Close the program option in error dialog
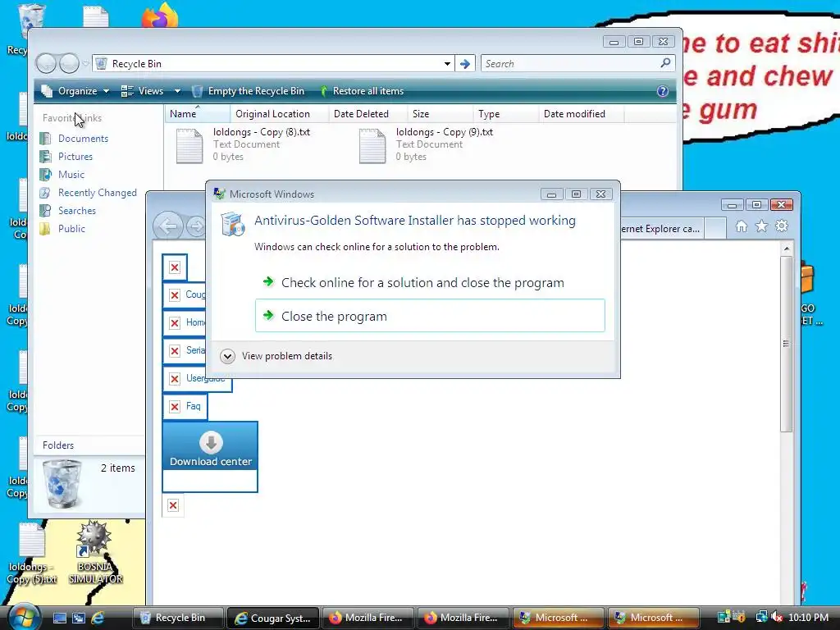 (x=430, y=316)
